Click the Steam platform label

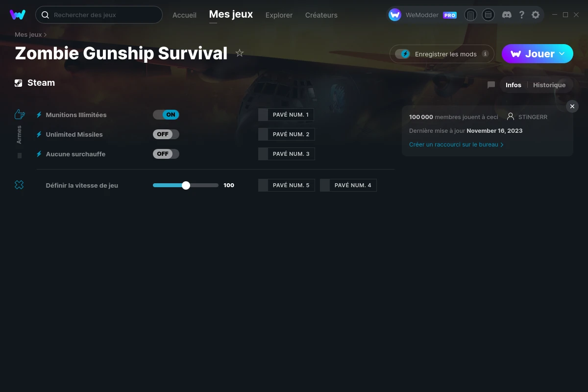tap(41, 83)
